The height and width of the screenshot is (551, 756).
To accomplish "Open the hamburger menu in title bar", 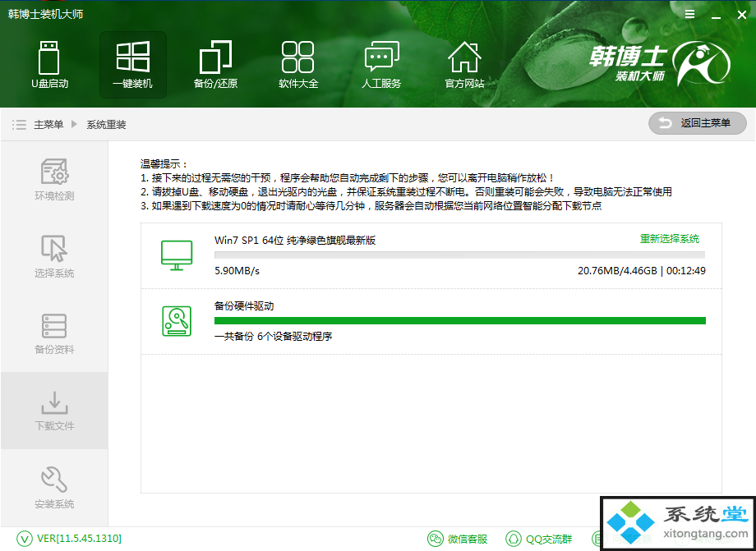I will 690,15.
